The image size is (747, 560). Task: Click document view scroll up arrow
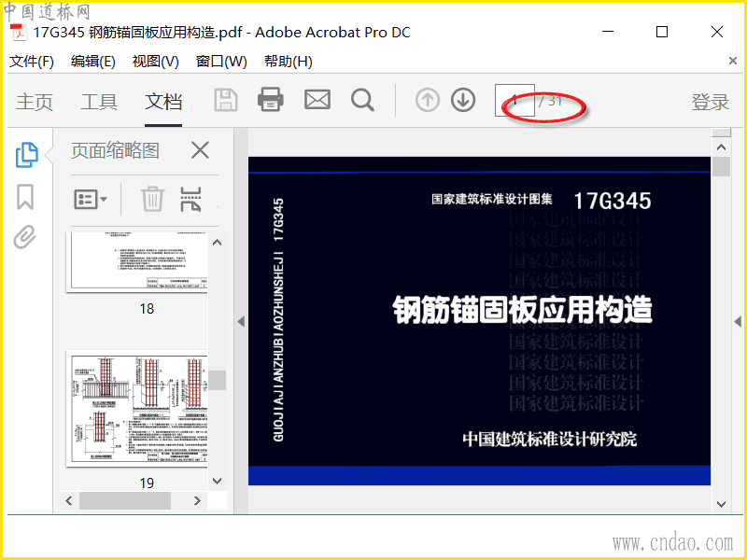point(721,147)
